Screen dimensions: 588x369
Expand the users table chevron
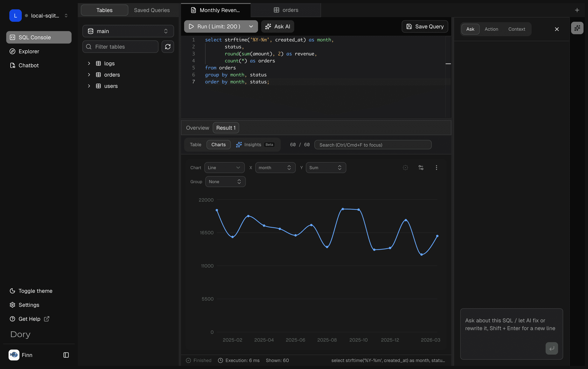pyautogui.click(x=89, y=86)
